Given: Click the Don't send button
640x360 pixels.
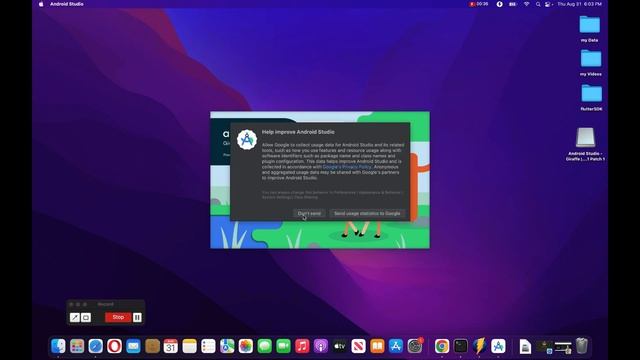Looking at the screenshot, I should [x=309, y=213].
